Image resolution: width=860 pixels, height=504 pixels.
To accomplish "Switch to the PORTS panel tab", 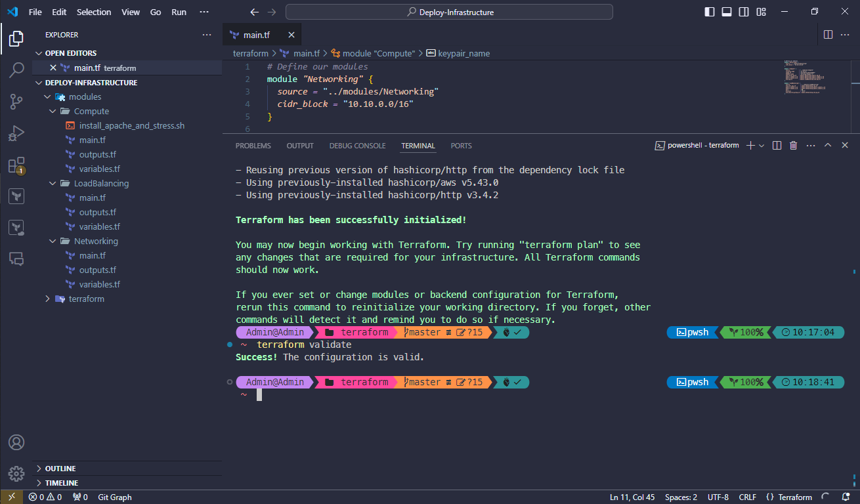I will (x=461, y=146).
